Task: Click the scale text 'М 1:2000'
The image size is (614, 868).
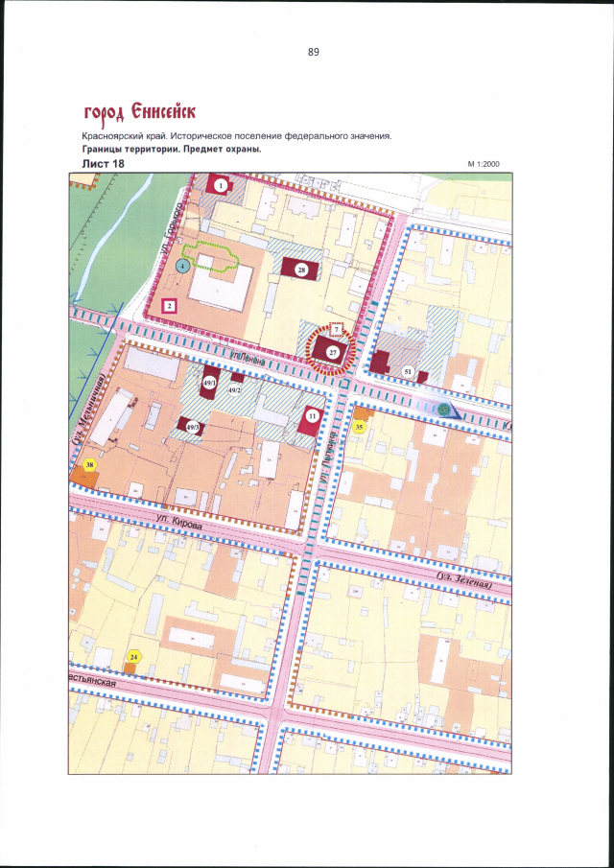Action: pyautogui.click(x=484, y=165)
